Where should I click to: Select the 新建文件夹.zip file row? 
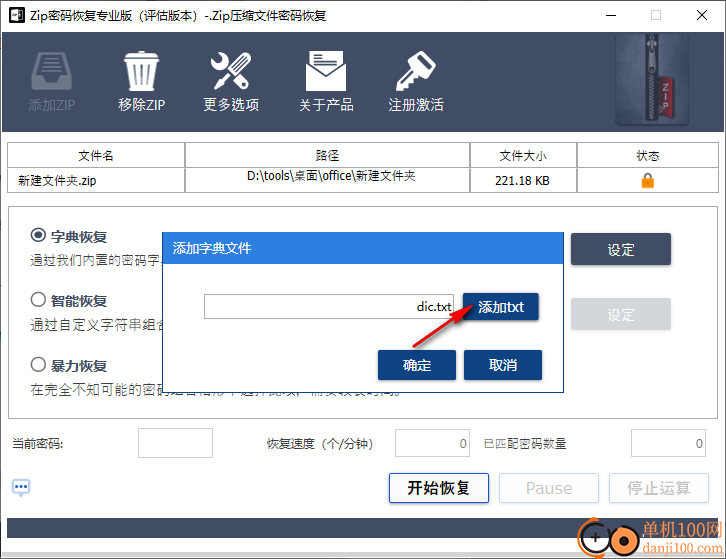click(363, 180)
